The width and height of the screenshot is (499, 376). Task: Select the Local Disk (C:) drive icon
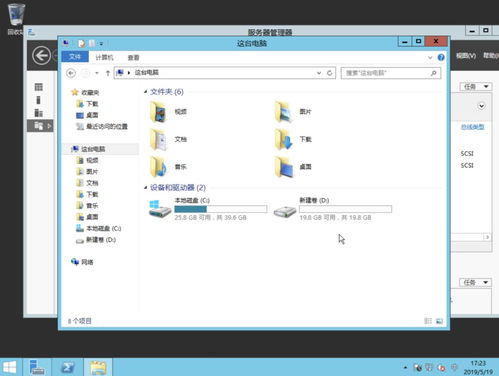[160, 209]
